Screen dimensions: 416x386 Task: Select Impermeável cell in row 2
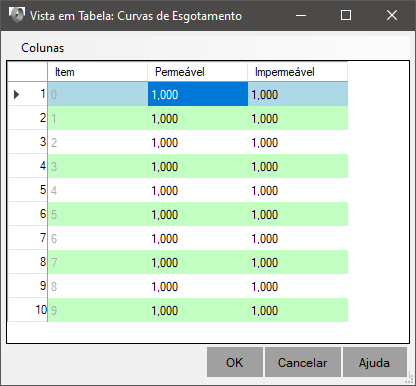coord(298,118)
